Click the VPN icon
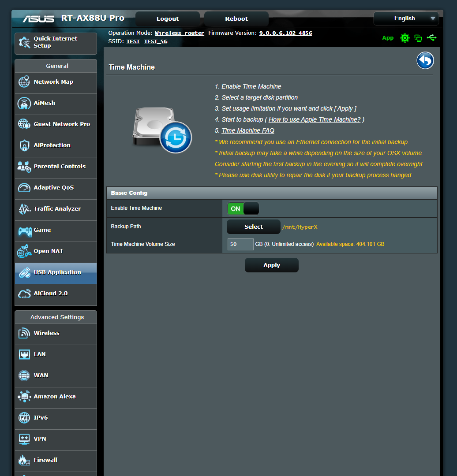 (24, 439)
